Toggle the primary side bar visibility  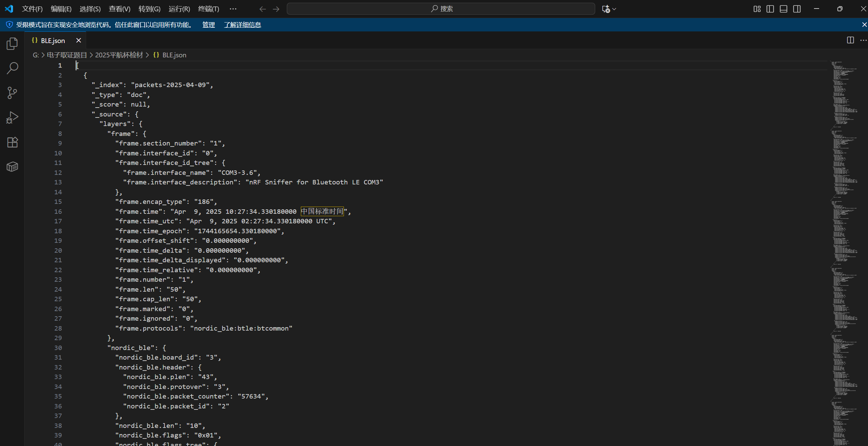(770, 9)
